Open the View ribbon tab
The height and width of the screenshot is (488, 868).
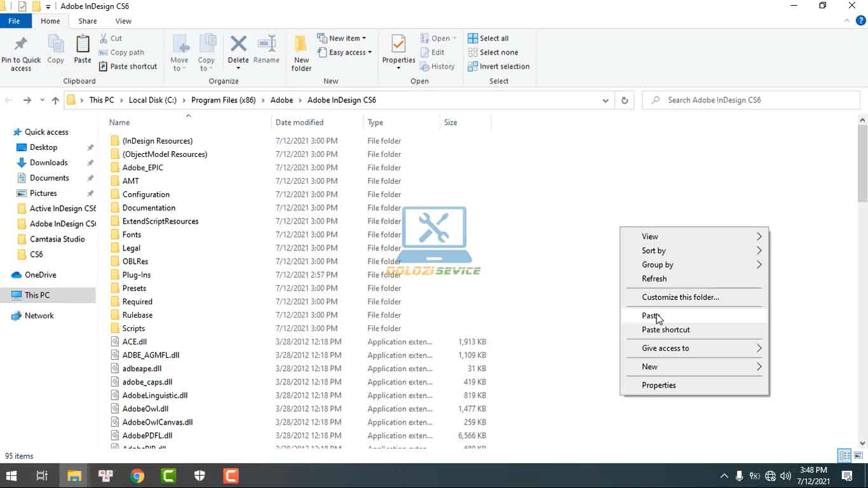coord(123,21)
